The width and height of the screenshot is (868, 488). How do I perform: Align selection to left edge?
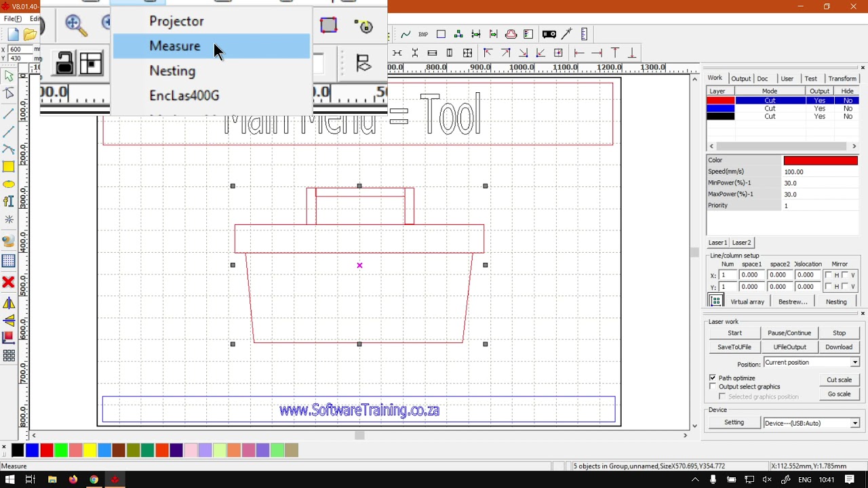(x=579, y=53)
